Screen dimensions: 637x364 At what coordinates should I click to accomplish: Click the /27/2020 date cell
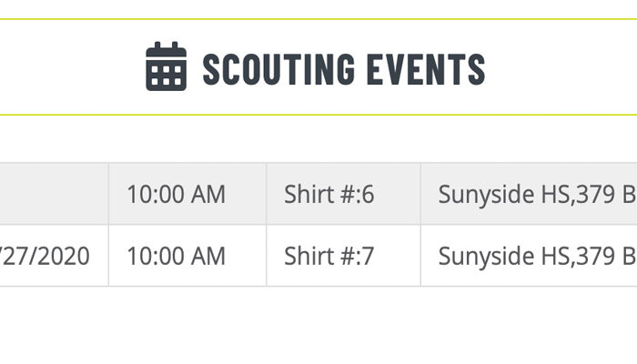(x=54, y=256)
